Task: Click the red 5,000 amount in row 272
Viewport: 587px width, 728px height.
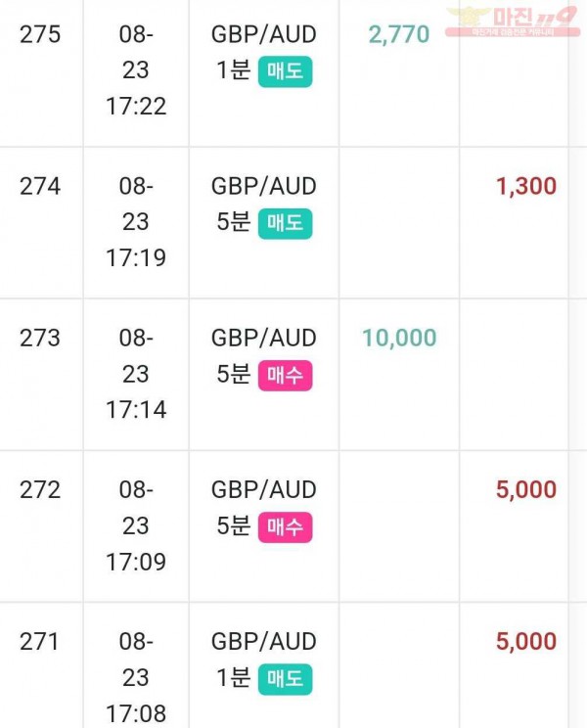Action: [526, 490]
